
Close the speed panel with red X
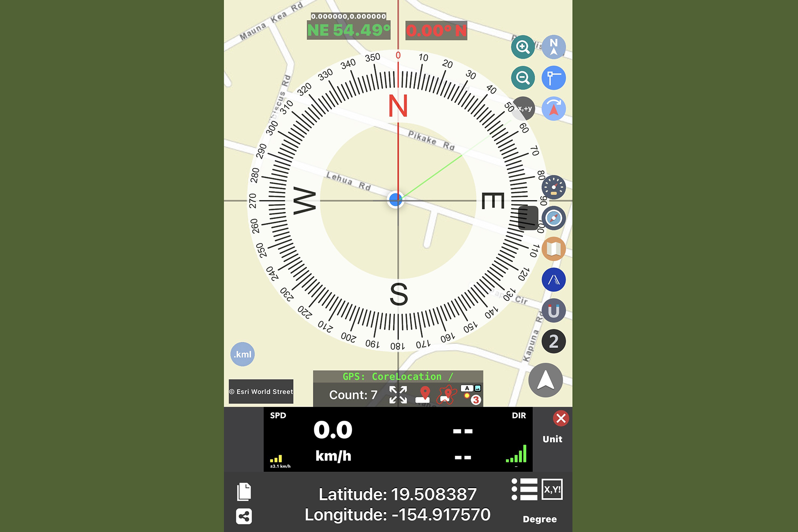pos(561,418)
